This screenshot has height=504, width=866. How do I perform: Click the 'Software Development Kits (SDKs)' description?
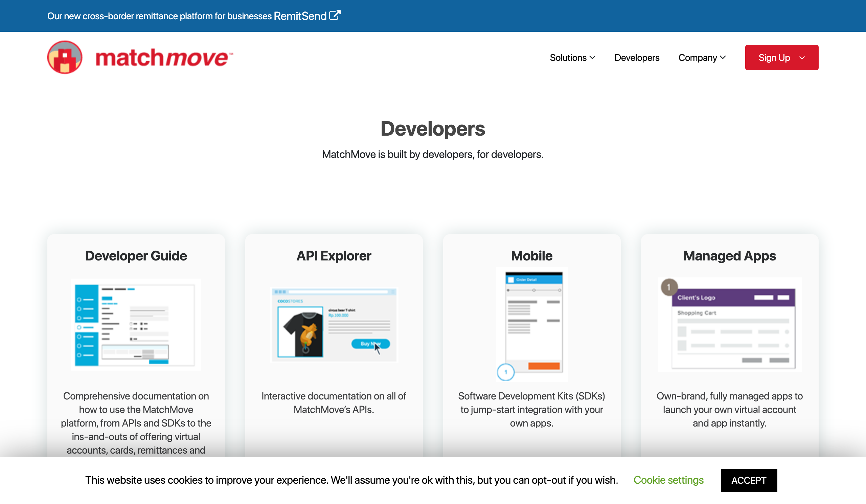(532, 410)
